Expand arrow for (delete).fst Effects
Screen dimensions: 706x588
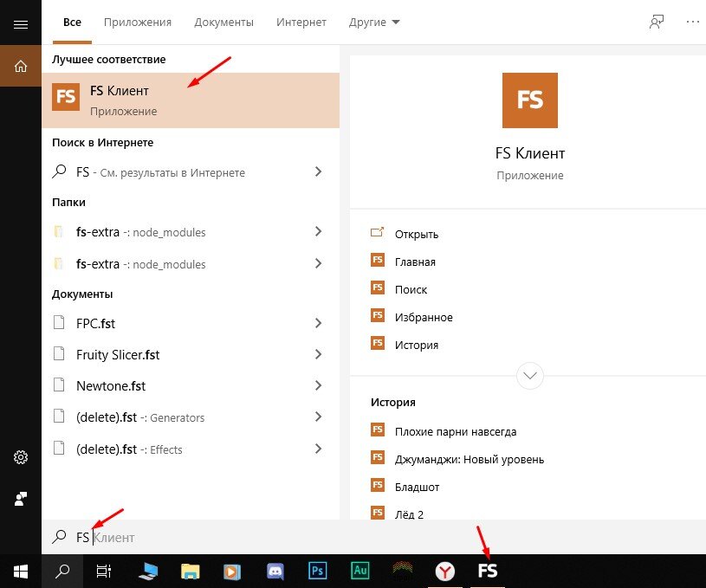(x=318, y=449)
